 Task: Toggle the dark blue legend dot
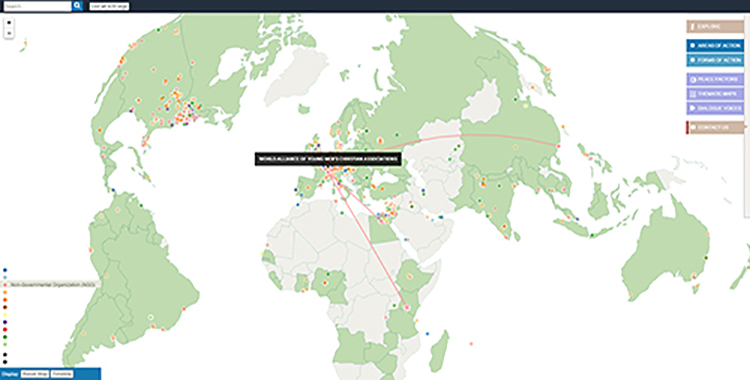click(5, 270)
